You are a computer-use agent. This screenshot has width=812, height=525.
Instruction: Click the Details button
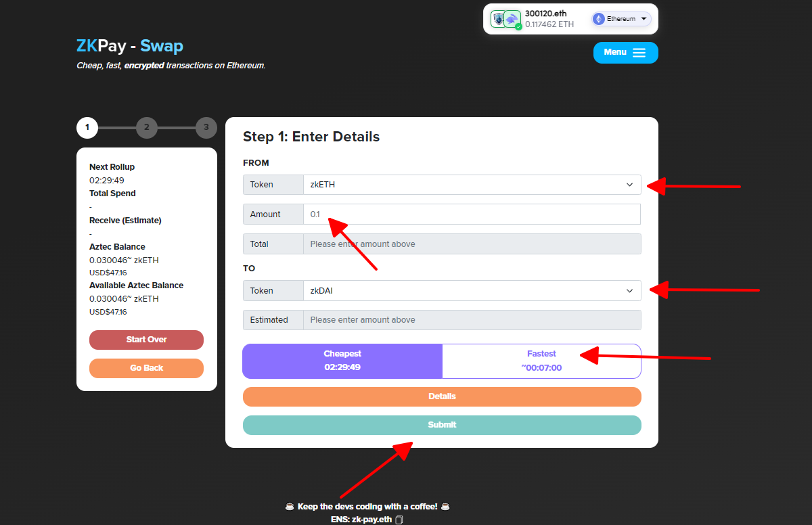442,396
